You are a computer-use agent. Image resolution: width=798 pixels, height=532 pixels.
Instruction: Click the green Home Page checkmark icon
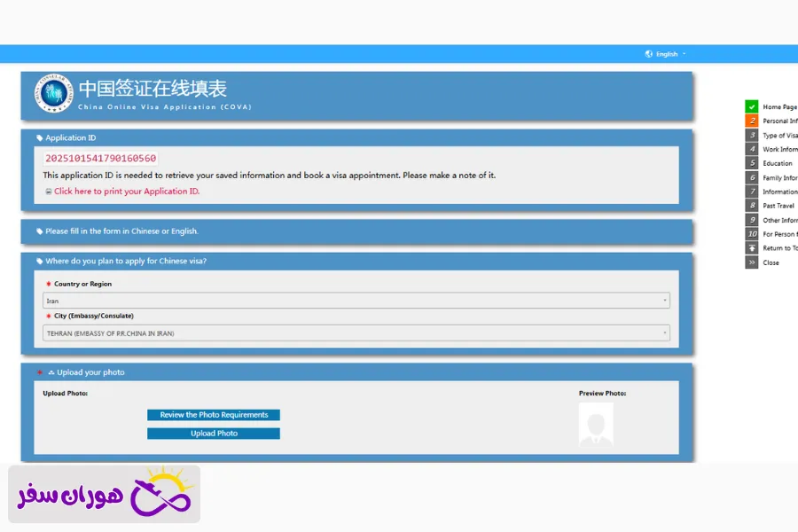[x=752, y=106]
